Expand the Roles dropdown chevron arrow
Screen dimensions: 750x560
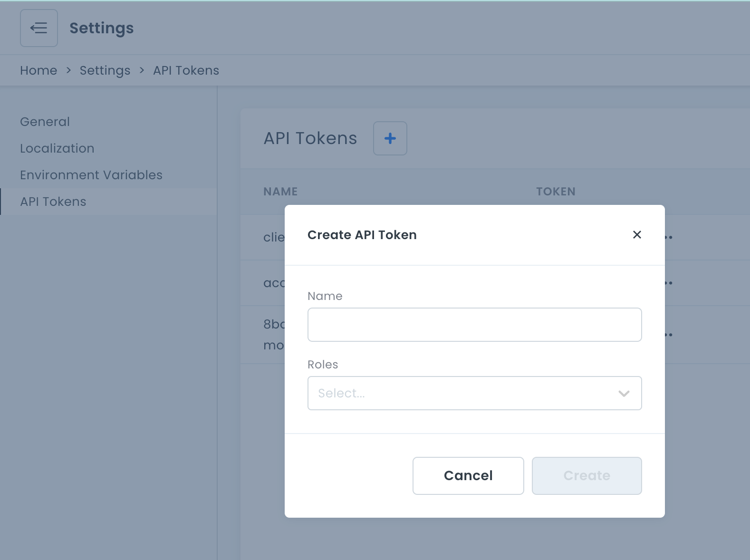click(624, 393)
